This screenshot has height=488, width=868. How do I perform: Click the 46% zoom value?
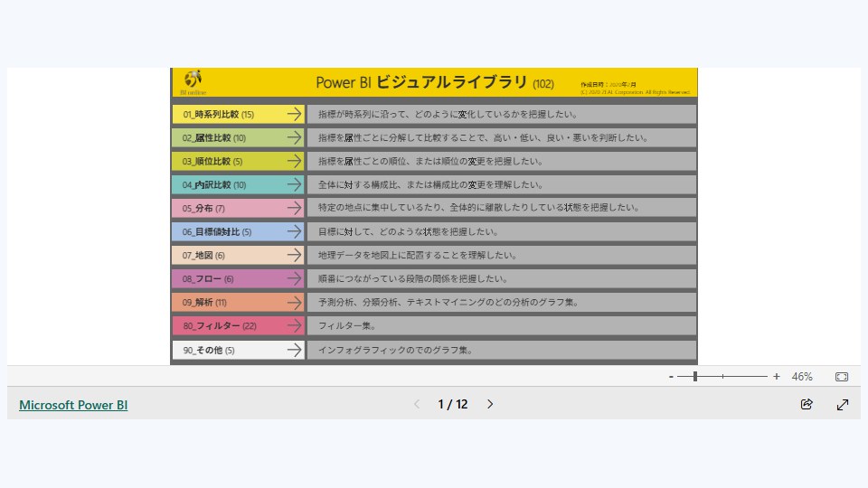(802, 377)
